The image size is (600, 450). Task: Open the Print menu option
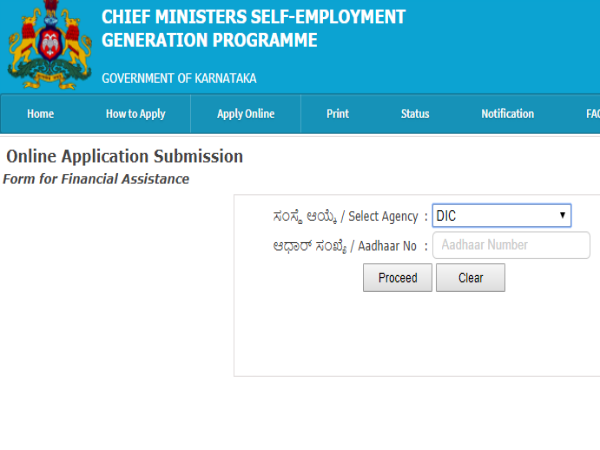coord(338,114)
